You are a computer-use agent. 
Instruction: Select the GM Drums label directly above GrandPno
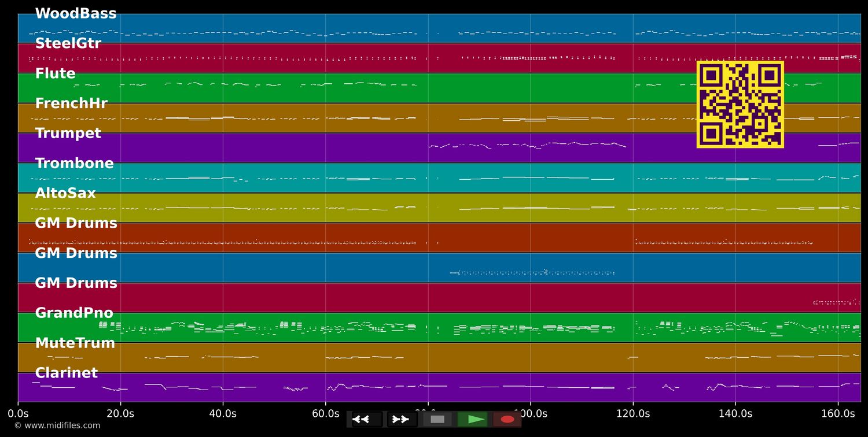(x=76, y=283)
